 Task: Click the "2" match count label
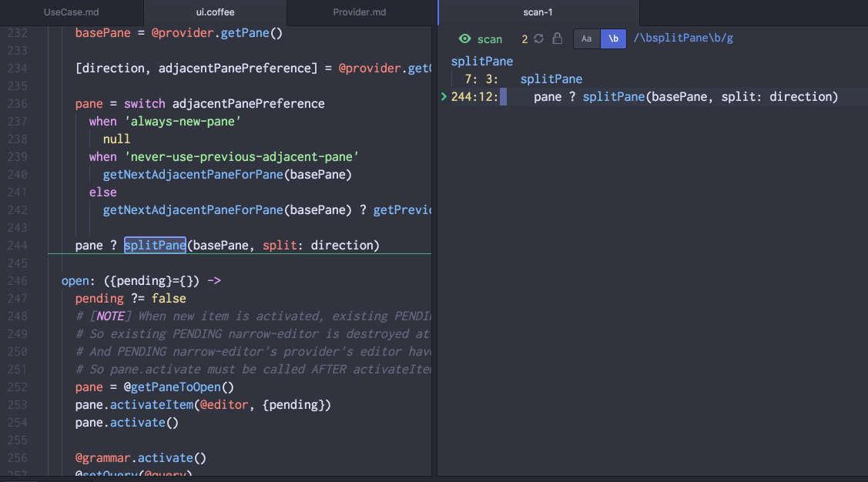point(524,38)
